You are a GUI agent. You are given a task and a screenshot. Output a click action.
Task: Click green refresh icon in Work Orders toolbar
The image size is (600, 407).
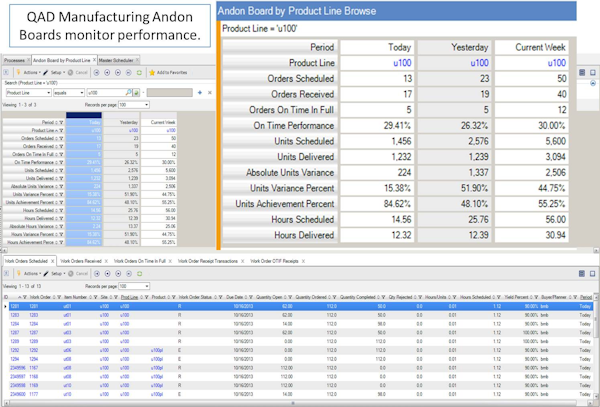click(x=140, y=274)
